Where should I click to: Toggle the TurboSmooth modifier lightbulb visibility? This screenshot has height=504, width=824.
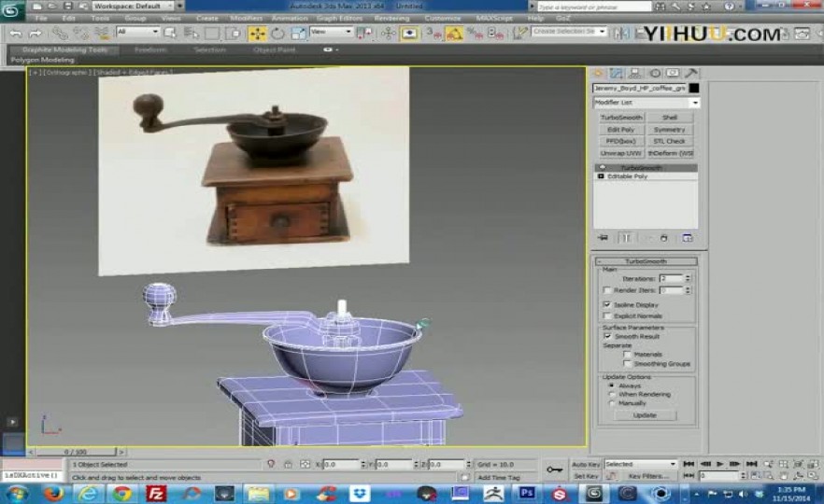click(x=603, y=167)
